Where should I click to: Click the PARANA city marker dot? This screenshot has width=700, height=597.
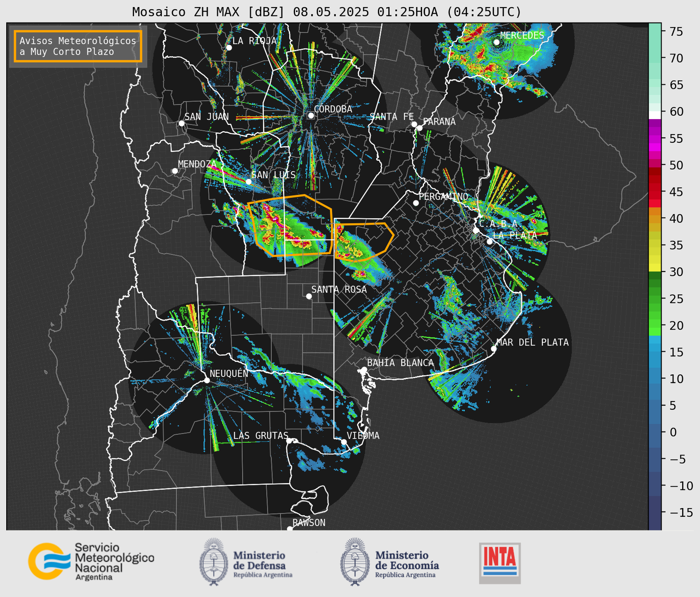420,128
